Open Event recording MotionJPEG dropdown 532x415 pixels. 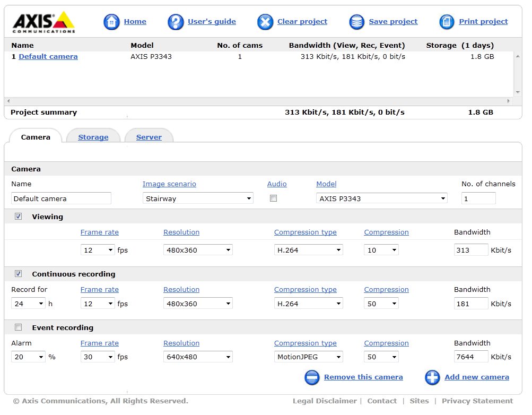click(x=309, y=357)
